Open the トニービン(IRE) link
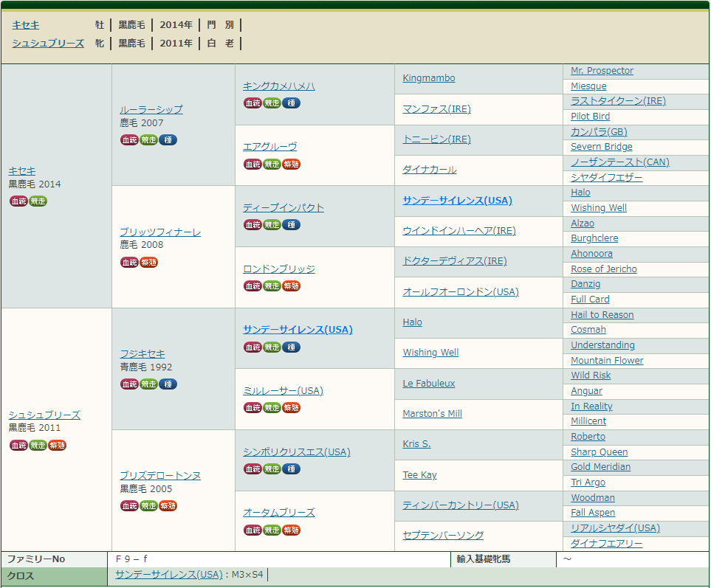The image size is (711, 588). (436, 139)
